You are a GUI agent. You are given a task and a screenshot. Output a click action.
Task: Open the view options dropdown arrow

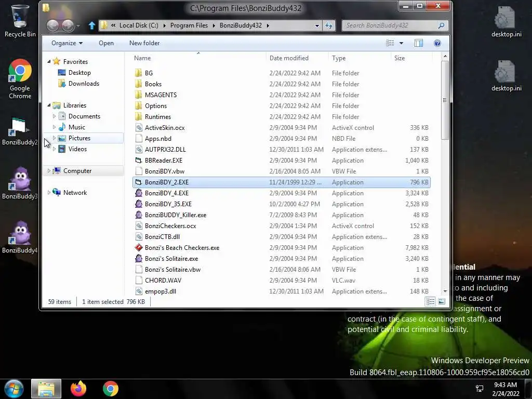tap(402, 43)
